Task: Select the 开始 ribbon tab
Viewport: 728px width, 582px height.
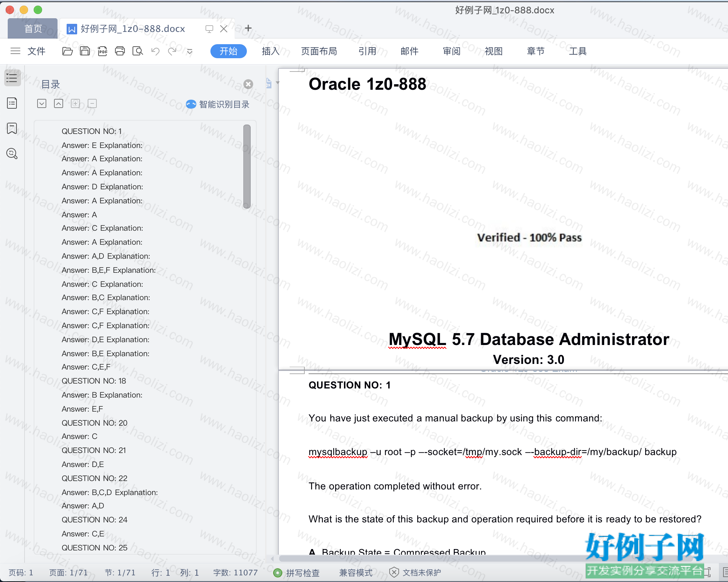Action: 229,51
